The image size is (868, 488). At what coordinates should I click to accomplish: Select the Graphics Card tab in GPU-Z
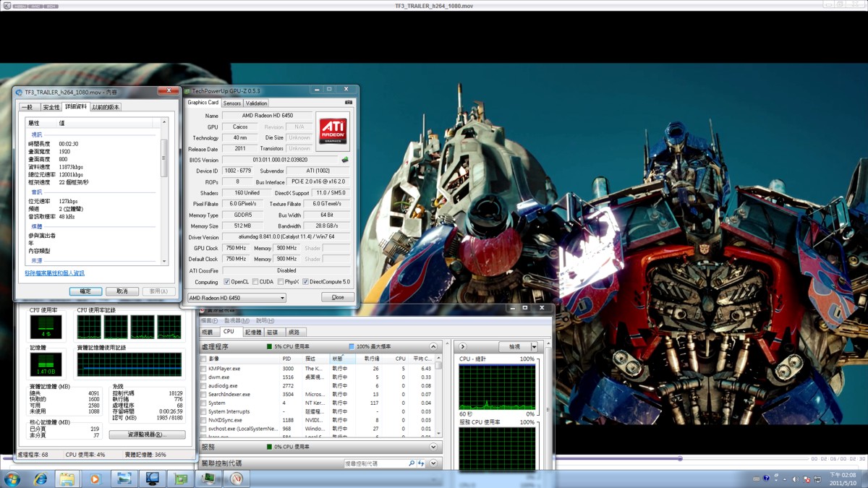tap(203, 103)
